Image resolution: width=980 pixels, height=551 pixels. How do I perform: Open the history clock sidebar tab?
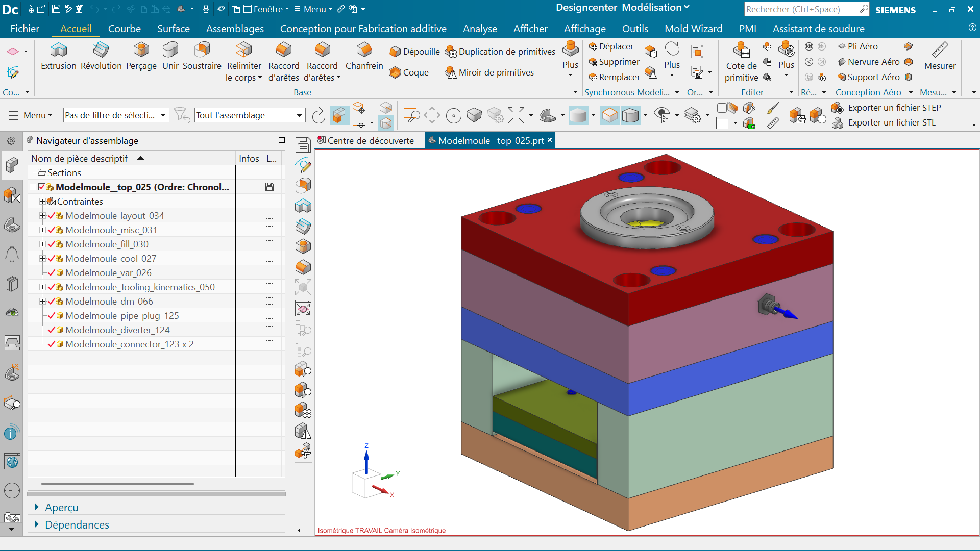pos(12,490)
